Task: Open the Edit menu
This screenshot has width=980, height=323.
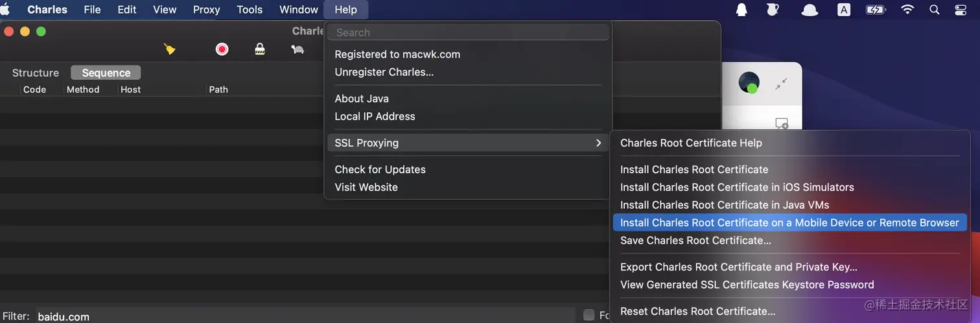Action: click(127, 9)
